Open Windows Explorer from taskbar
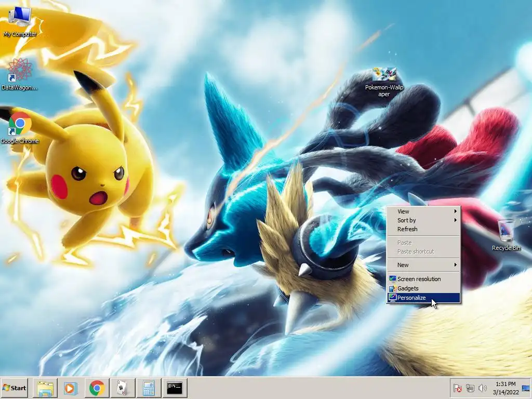 pyautogui.click(x=45, y=388)
